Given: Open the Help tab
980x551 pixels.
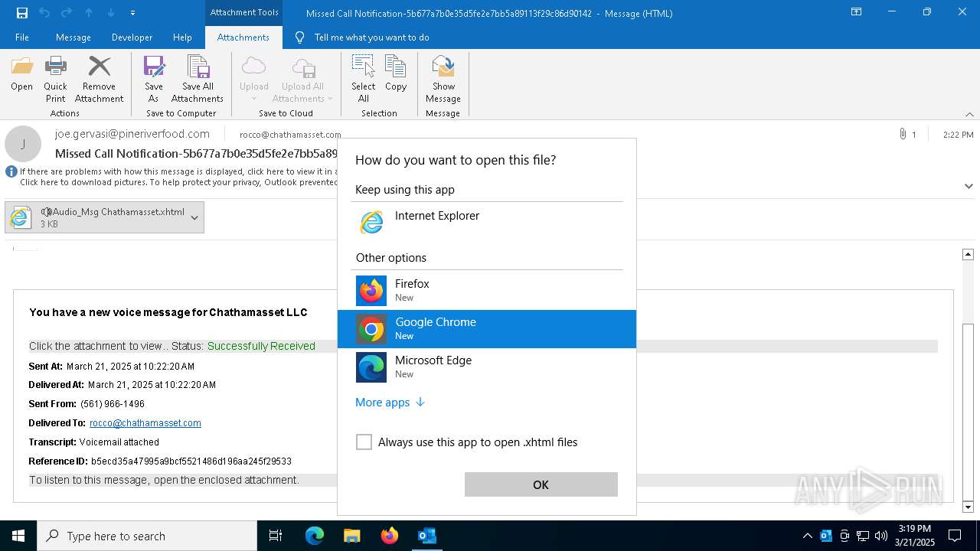Looking at the screenshot, I should 182,37.
